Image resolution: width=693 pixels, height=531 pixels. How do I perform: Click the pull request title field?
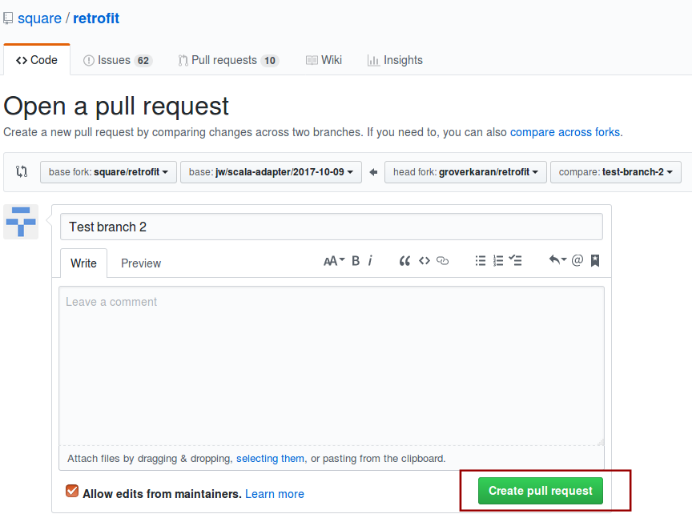coord(331,227)
